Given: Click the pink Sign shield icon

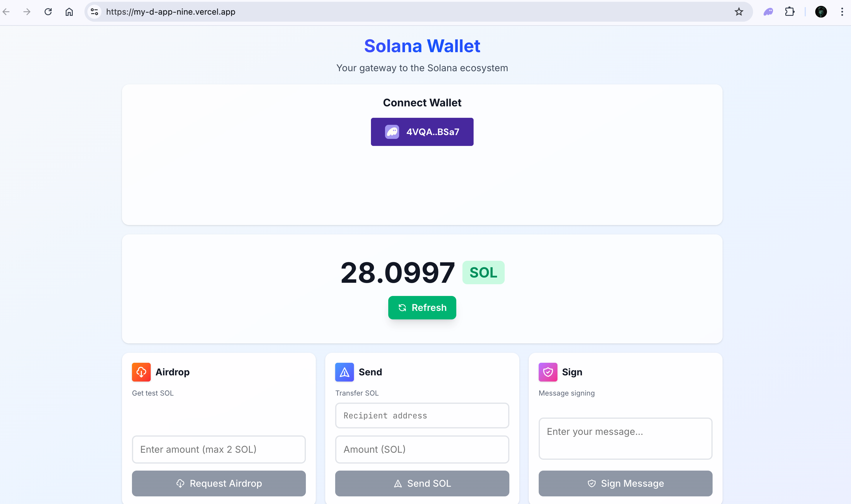Looking at the screenshot, I should [548, 372].
